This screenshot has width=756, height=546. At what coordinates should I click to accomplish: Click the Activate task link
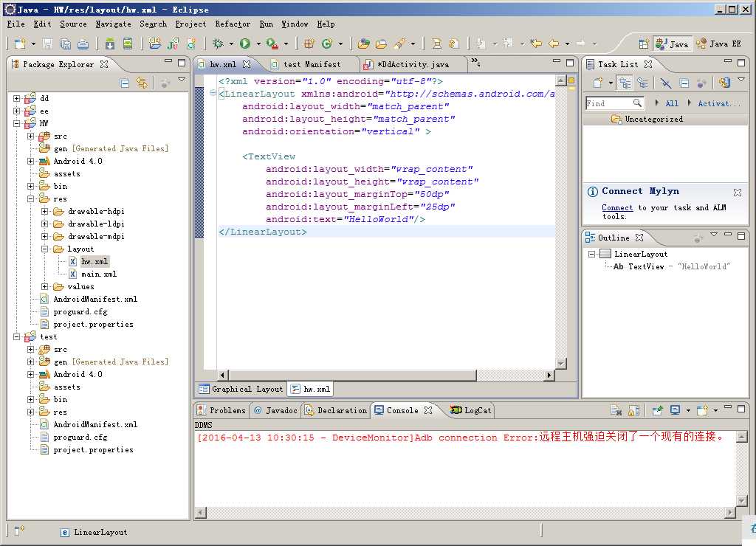(x=718, y=103)
